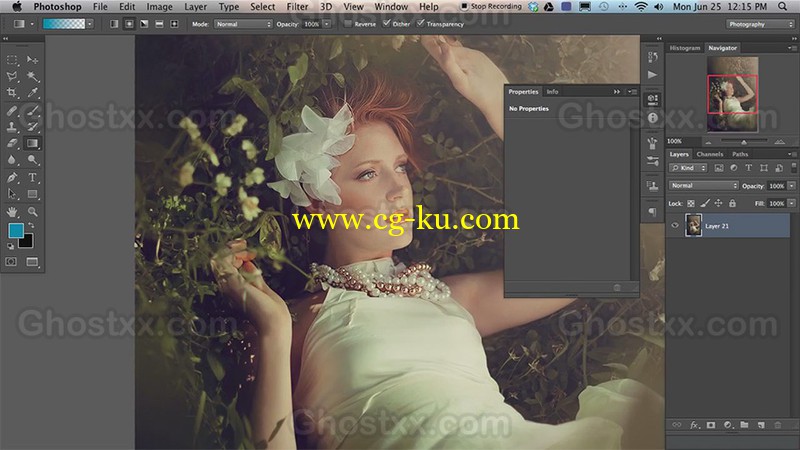800x450 pixels.
Task: Open Photography workspace dropdown
Action: 760,24
